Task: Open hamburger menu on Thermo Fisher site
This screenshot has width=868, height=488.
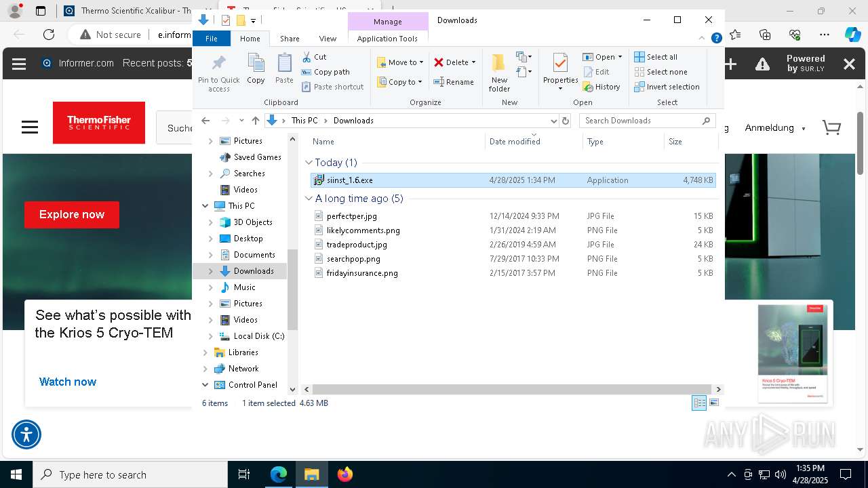Action: click(x=30, y=127)
